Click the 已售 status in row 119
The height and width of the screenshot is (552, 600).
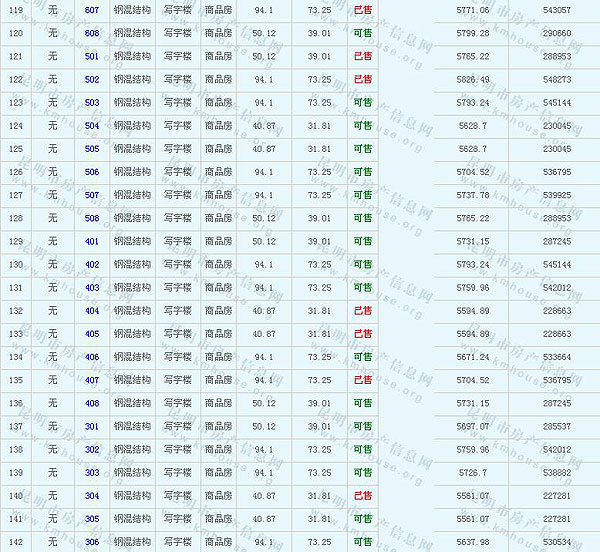362,10
